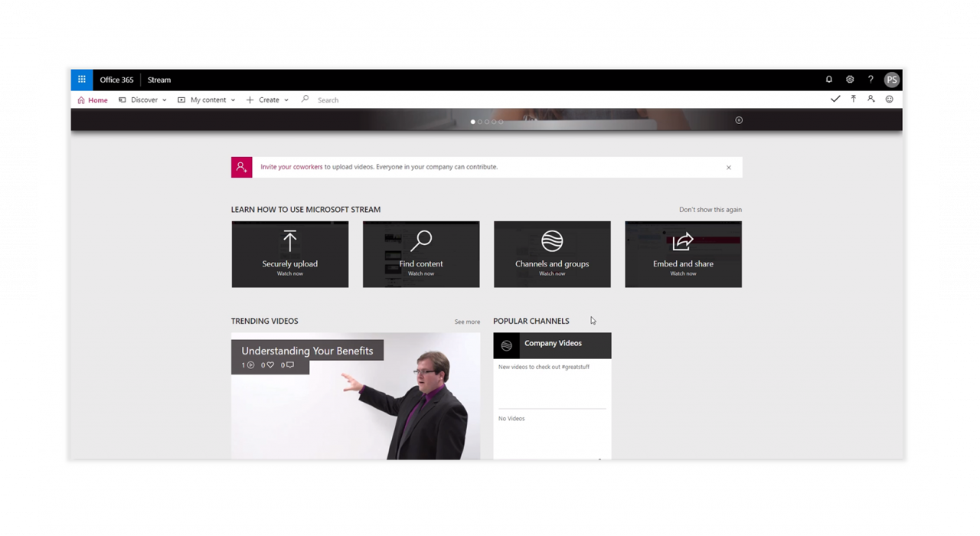This screenshot has width=980, height=536.
Task: Click the checkmark icon in navigation bar
Action: point(835,99)
